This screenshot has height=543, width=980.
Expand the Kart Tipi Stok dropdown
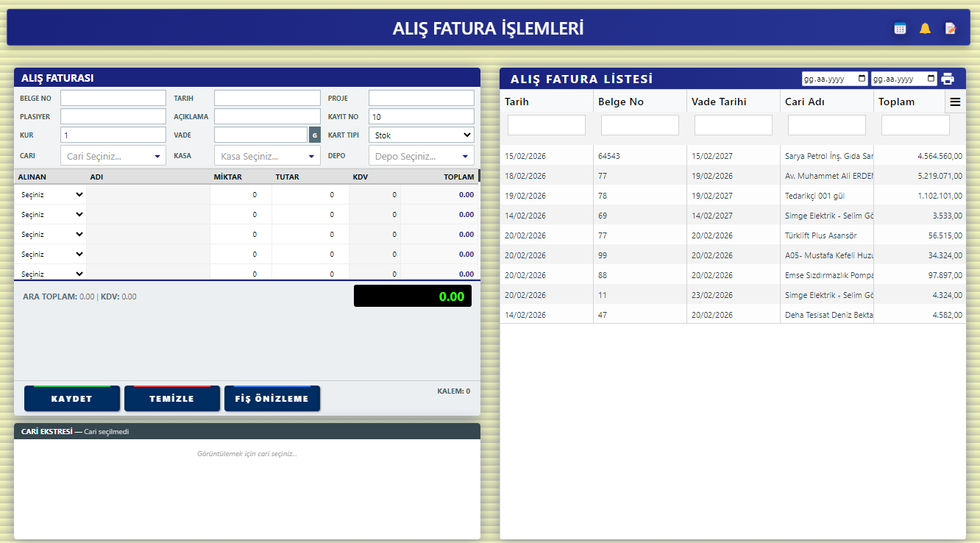click(421, 135)
